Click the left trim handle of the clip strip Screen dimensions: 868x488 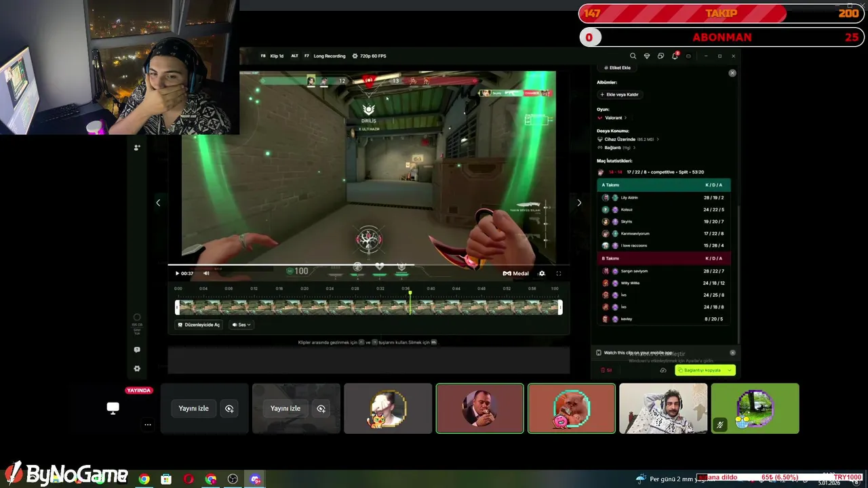(177, 308)
